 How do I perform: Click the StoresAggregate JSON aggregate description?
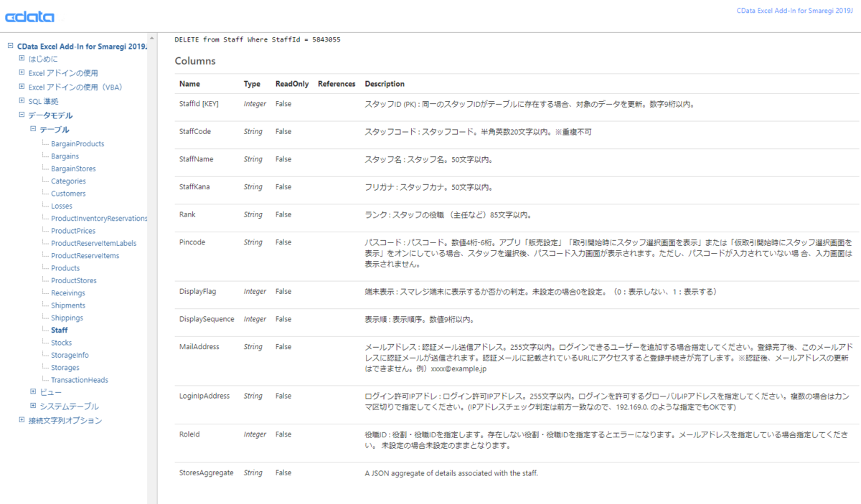(451, 473)
